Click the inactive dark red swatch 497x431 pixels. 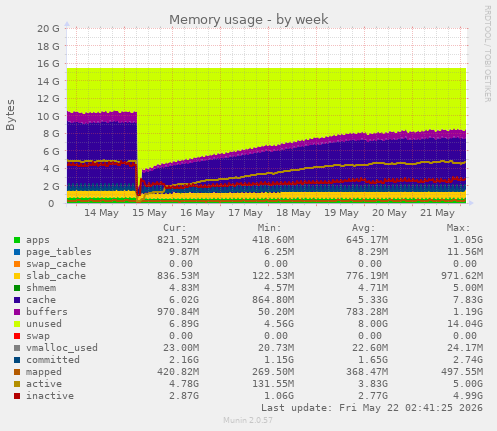pyautogui.click(x=17, y=396)
